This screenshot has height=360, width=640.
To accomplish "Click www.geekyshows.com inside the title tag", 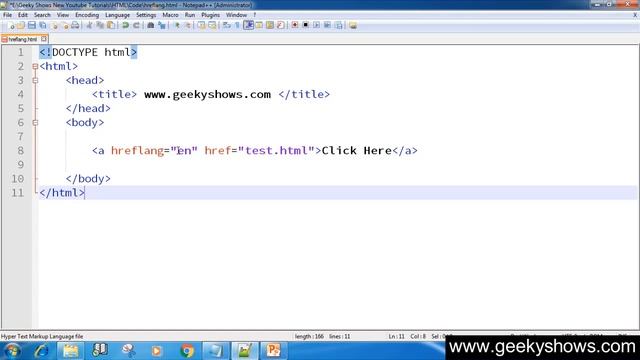I will [207, 94].
